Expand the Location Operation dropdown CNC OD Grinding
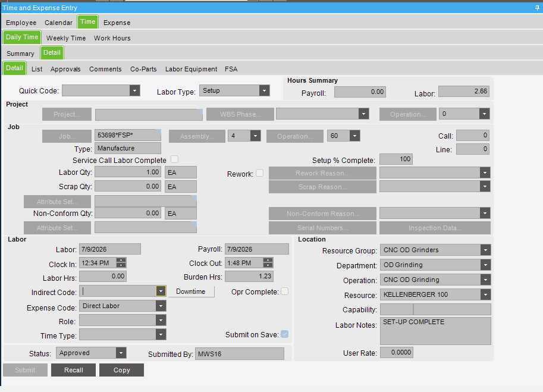Screen dimensions: 543x392 point(485,280)
